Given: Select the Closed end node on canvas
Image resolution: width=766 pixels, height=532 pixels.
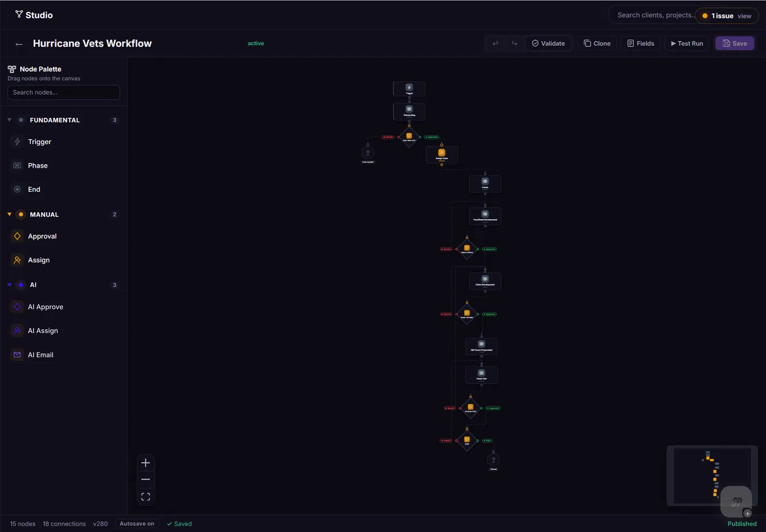Looking at the screenshot, I should coord(494,461).
